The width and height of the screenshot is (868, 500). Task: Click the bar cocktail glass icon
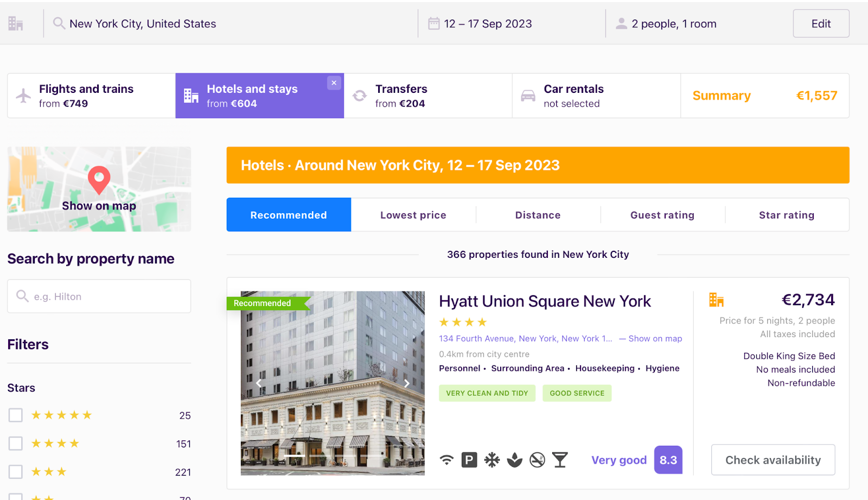coord(560,460)
